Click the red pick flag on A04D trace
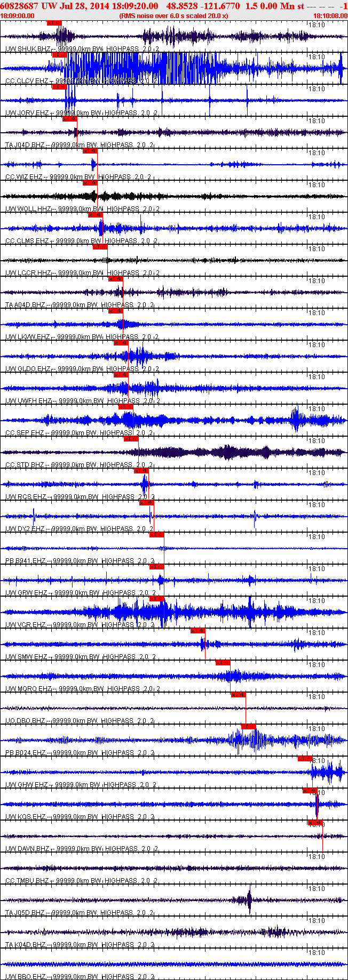The height and width of the screenshot is (980, 348). coord(116,279)
